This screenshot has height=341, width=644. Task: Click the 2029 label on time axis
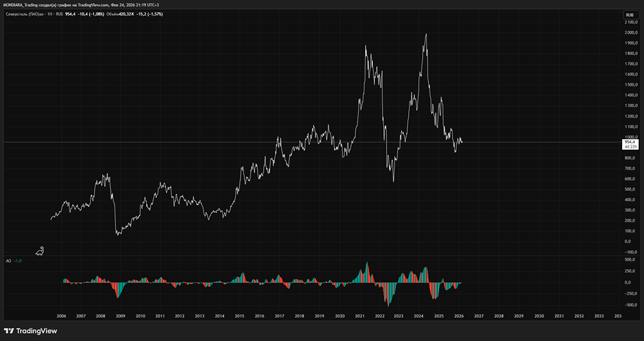pos(518,317)
